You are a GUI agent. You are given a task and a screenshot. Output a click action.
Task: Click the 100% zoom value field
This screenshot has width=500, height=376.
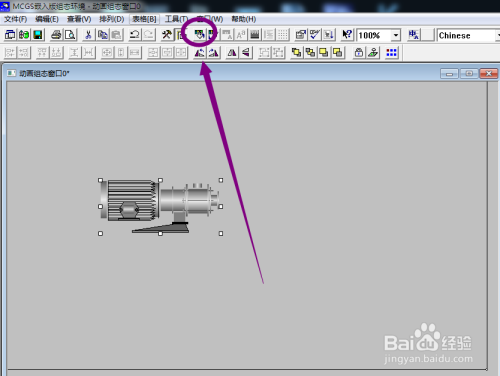click(x=374, y=35)
